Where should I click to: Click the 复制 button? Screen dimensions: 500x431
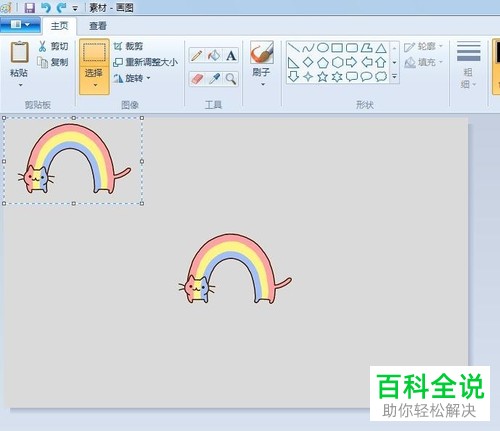click(x=53, y=62)
